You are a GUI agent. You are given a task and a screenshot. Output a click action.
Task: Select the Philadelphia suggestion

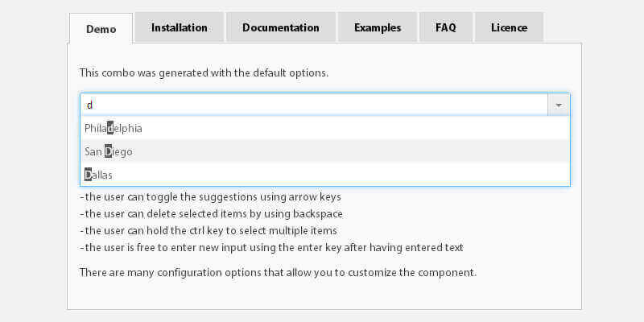click(114, 128)
